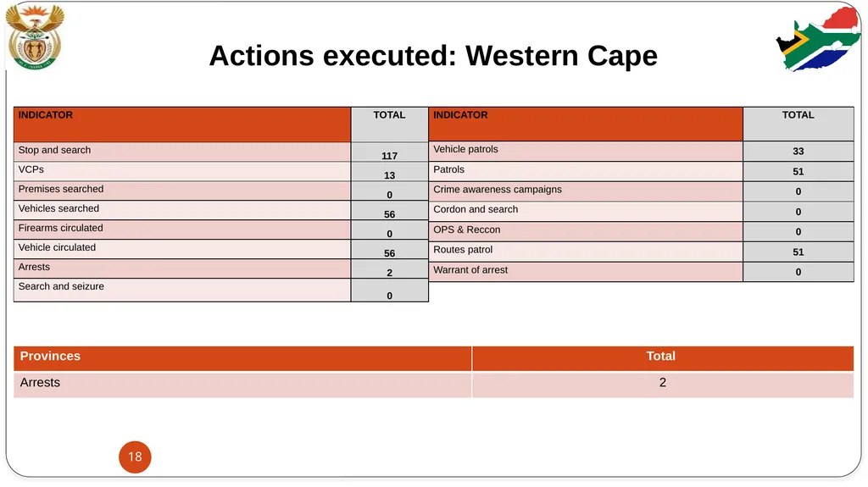Select the Arrests row in Provinces table

click(433, 385)
